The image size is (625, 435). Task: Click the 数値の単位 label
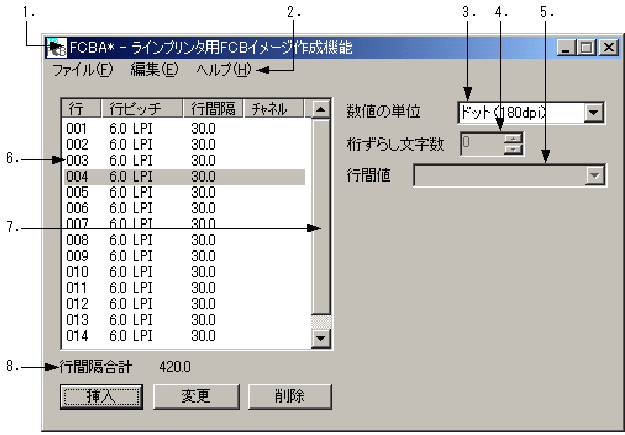(383, 111)
